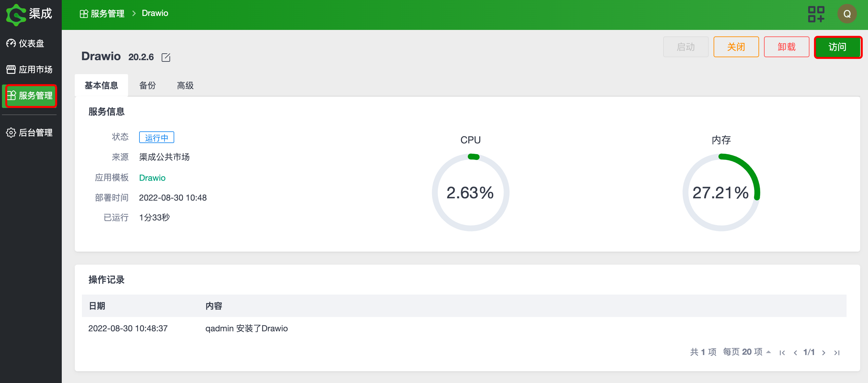This screenshot has height=383, width=868.
Task: Click the Qucheng logo icon
Action: pos(16,15)
